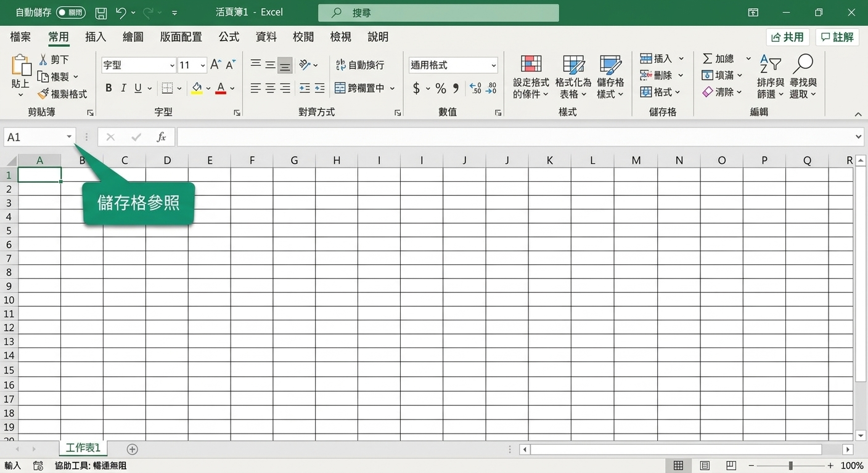Expand the Name Box dropdown arrow

coord(70,137)
